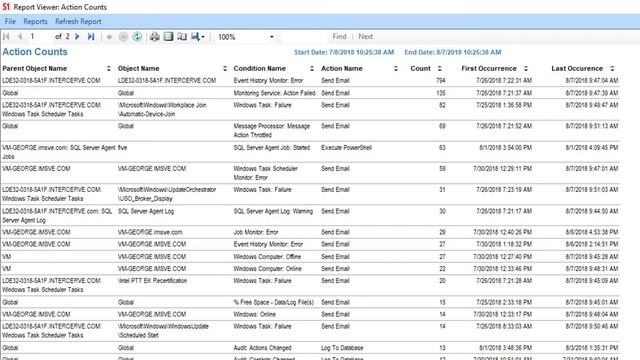Click the S1 application icon in title bar
640x360 pixels.
tap(6, 7)
